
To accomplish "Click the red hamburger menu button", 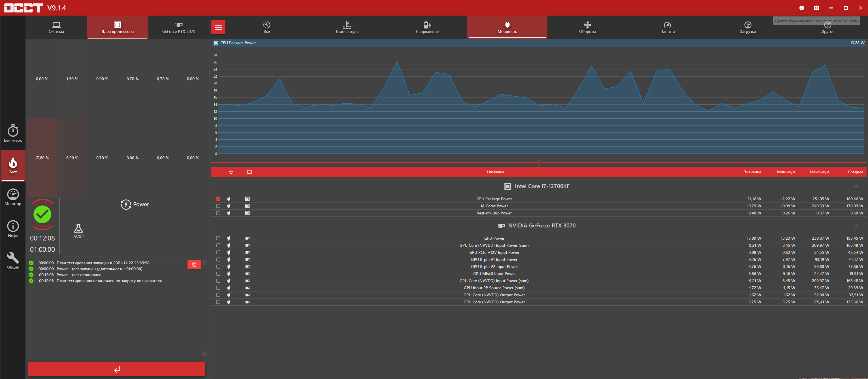I will [218, 27].
